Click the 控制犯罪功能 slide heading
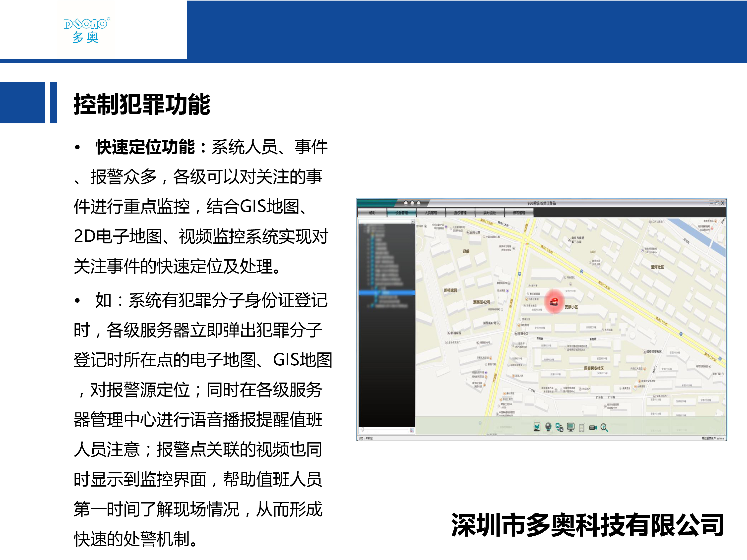The height and width of the screenshot is (560, 747). (x=142, y=104)
